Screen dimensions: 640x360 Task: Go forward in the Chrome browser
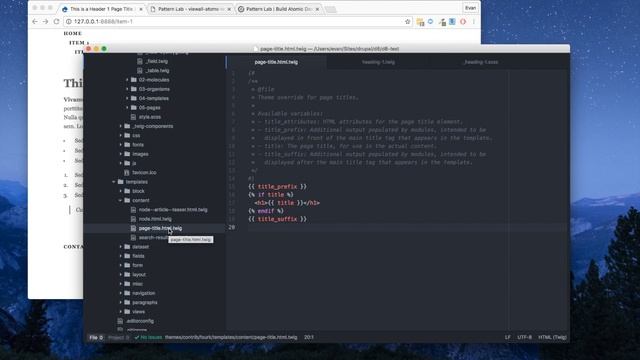coord(45,21)
